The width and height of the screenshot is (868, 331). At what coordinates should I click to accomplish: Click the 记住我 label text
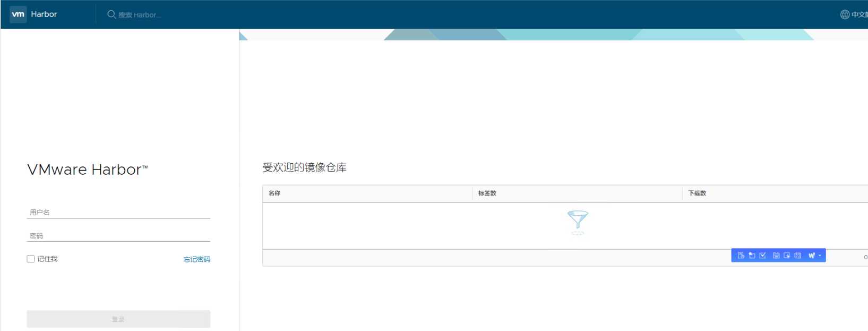(x=47, y=259)
